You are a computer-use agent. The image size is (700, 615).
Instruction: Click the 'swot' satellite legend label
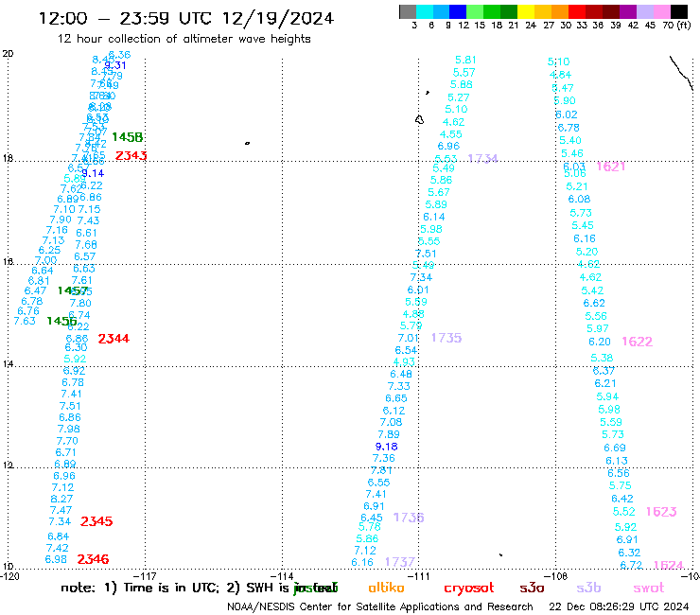649,588
